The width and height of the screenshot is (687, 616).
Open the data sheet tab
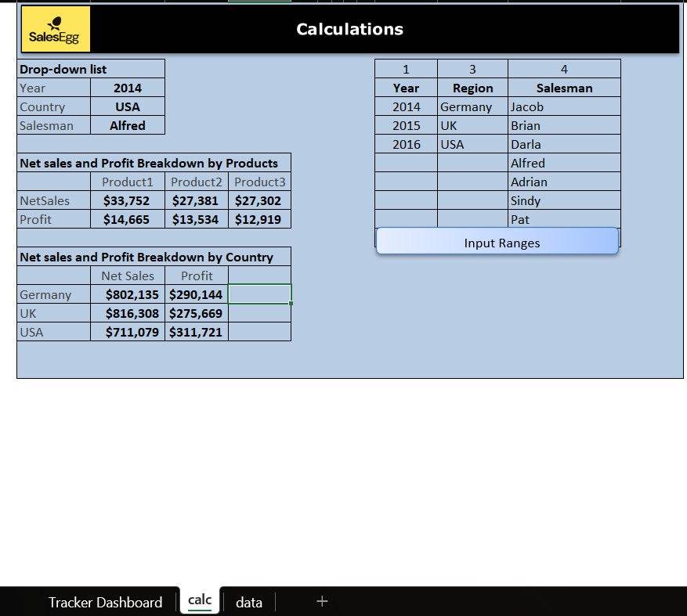(249, 602)
